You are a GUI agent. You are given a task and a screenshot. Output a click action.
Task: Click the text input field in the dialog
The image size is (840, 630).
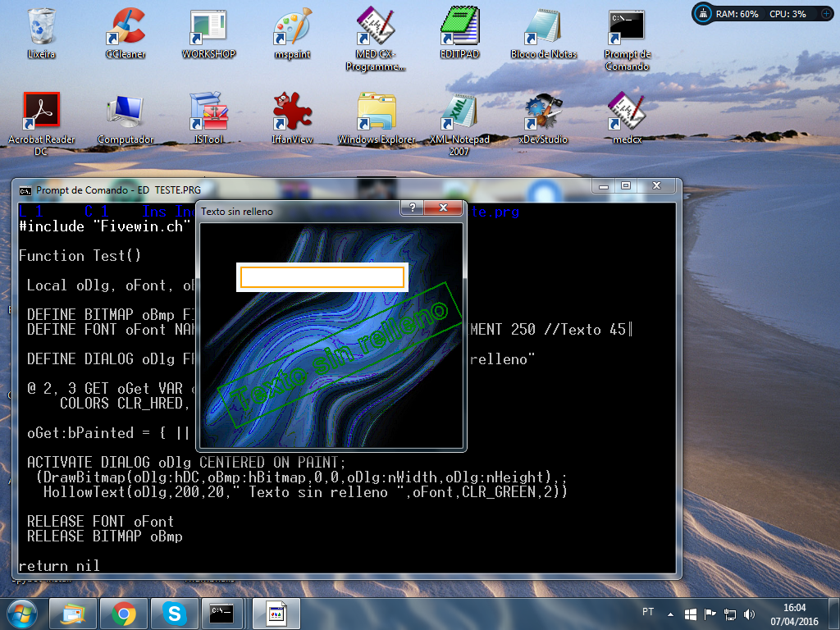(322, 277)
